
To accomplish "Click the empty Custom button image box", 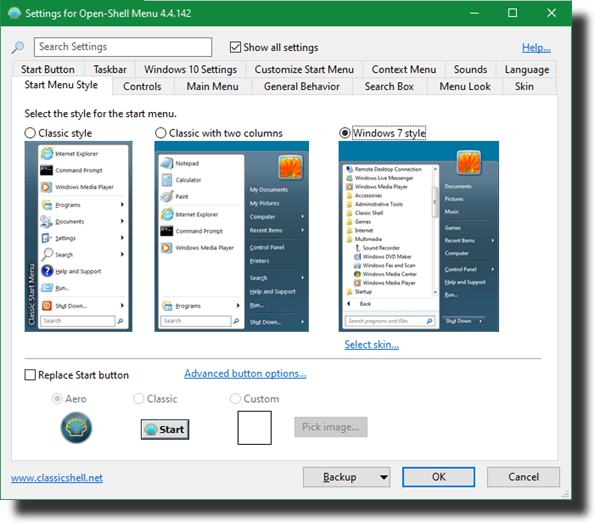I will [254, 428].
